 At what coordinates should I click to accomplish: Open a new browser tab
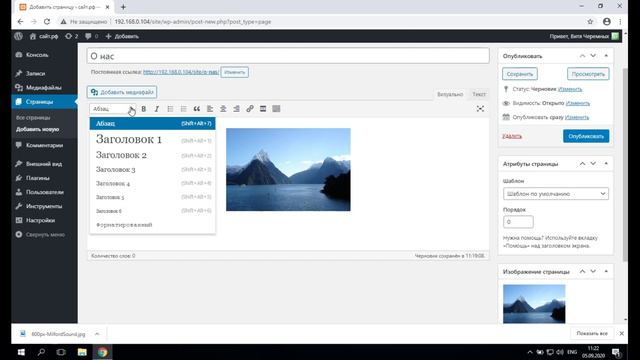tap(123, 7)
